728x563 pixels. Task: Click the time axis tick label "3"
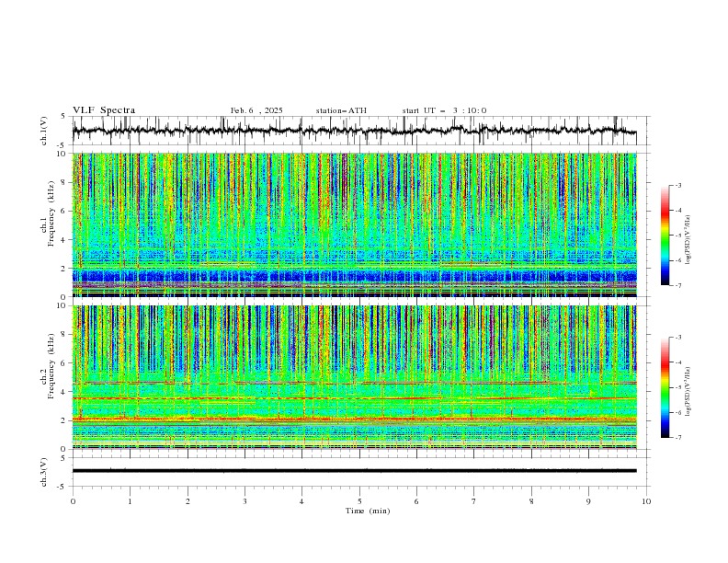(x=245, y=501)
